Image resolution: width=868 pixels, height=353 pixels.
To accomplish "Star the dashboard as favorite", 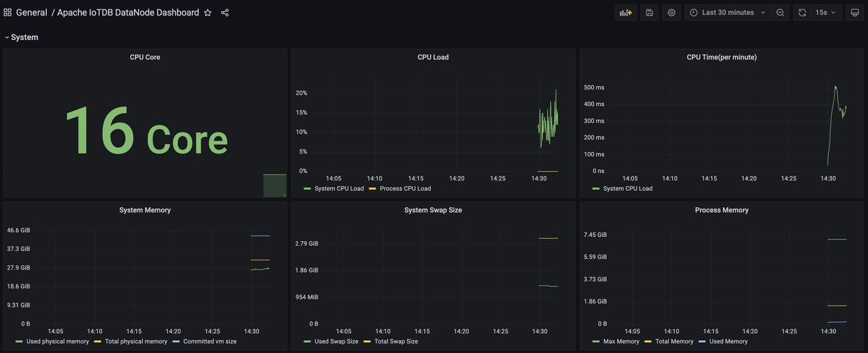I will pyautogui.click(x=208, y=12).
